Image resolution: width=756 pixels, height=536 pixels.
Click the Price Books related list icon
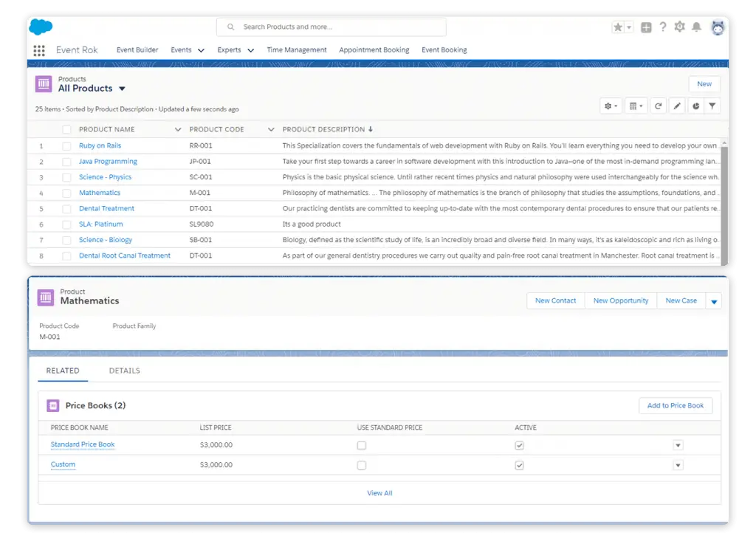pos(53,405)
